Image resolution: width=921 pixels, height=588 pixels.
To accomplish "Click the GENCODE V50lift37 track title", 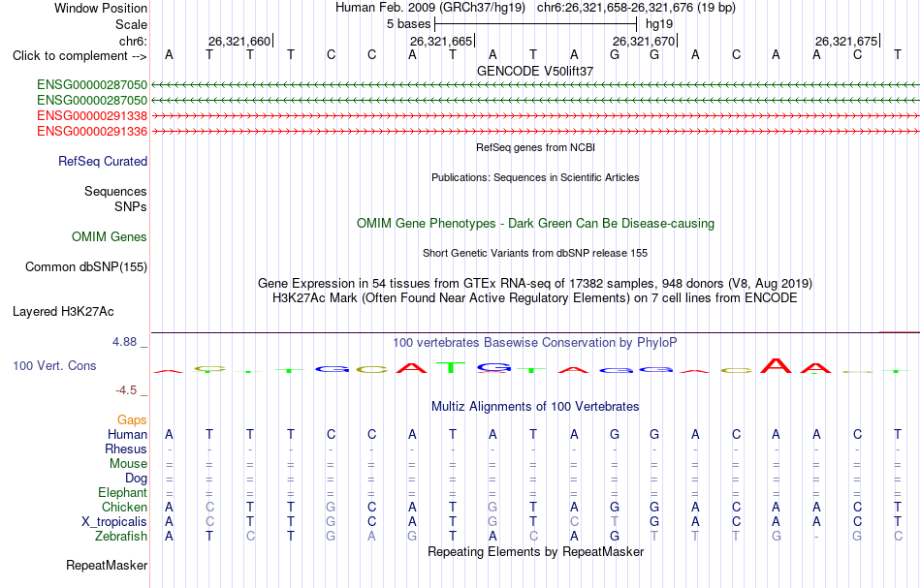I will pos(535,71).
